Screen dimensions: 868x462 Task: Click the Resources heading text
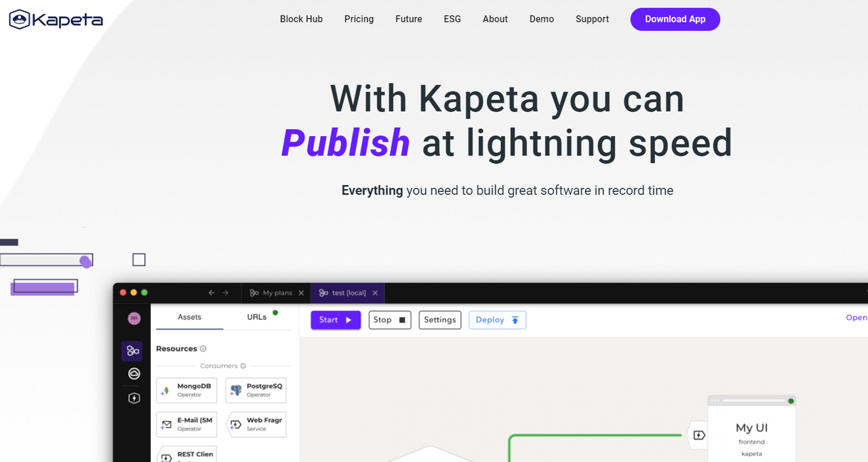[176, 349]
